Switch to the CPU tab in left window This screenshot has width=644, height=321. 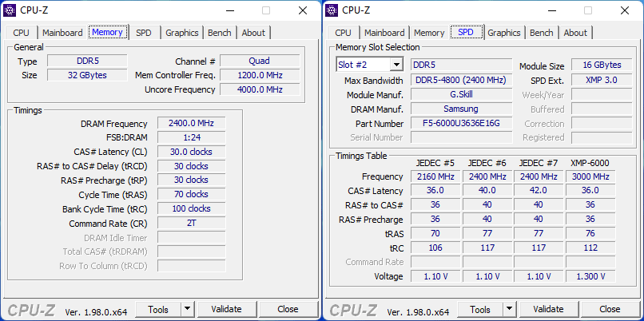click(x=22, y=33)
